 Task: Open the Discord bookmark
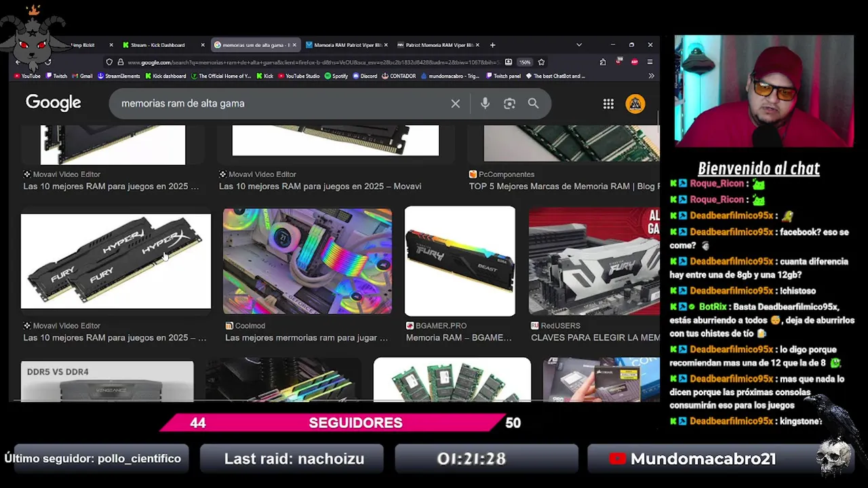(365, 76)
